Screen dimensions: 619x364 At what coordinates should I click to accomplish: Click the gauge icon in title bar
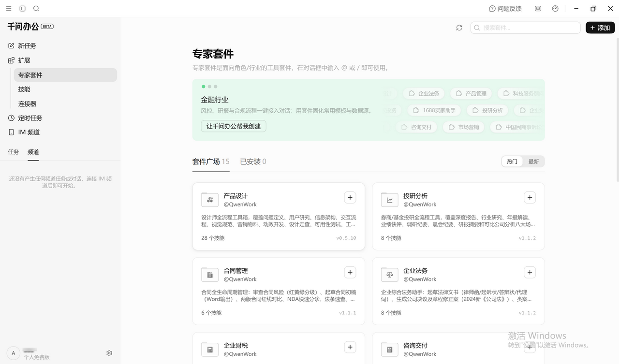(x=555, y=9)
